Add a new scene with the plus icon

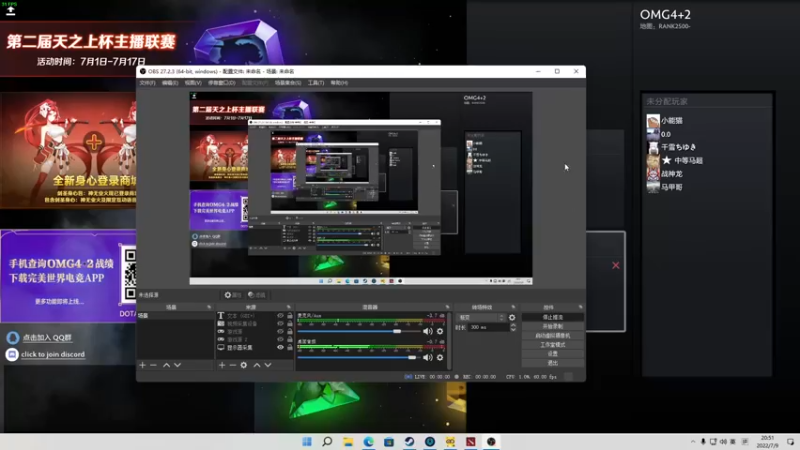(142, 365)
